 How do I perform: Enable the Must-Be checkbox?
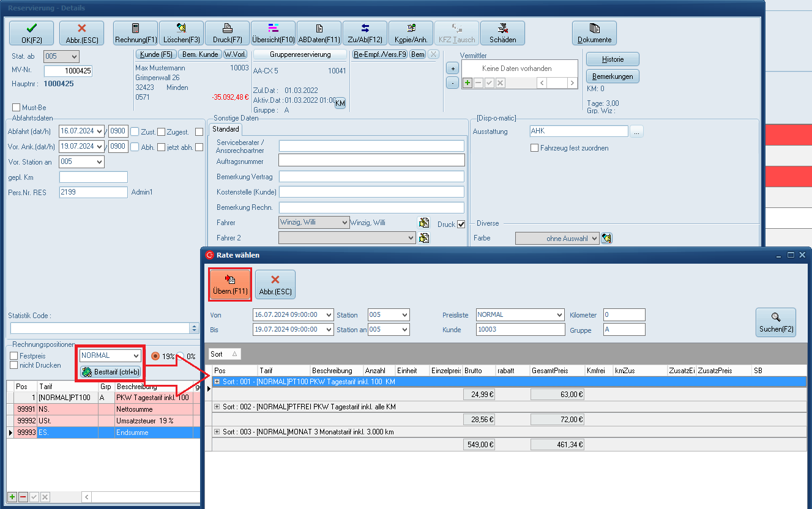pyautogui.click(x=17, y=108)
